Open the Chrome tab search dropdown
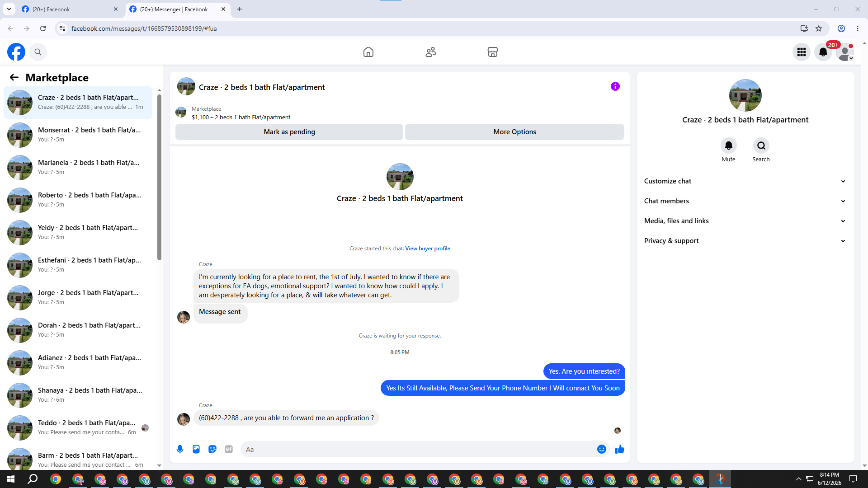Screen dimensions: 868x488 pos(9,9)
